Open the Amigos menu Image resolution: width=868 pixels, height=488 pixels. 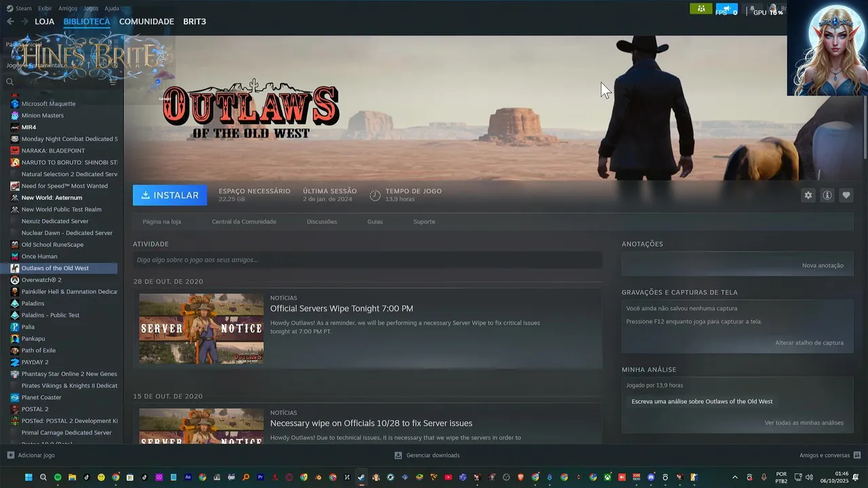pyautogui.click(x=68, y=8)
